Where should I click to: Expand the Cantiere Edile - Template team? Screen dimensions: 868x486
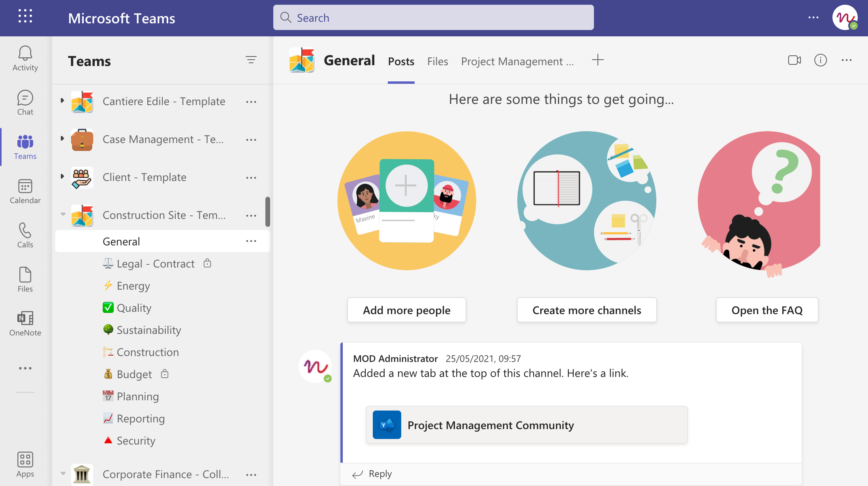62,101
